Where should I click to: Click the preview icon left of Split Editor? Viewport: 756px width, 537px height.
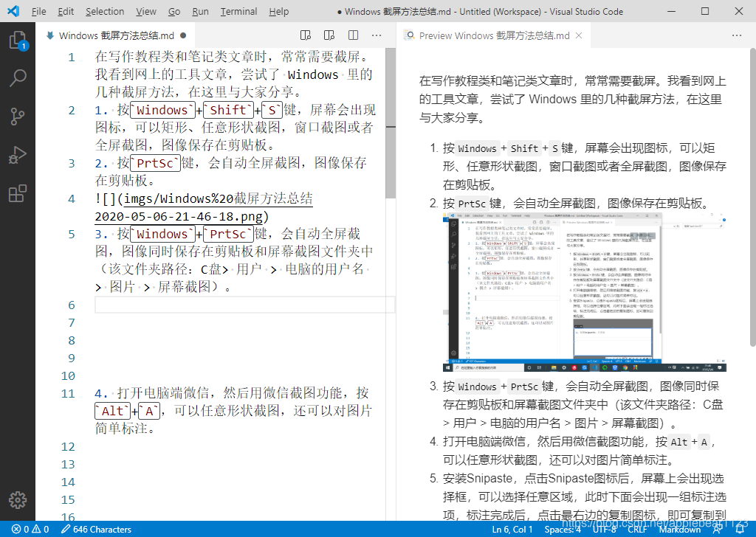[x=329, y=35]
